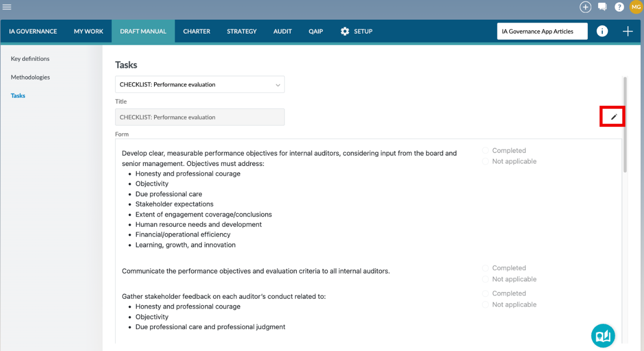
Task: Open the chat messages icon
Action: [602, 7]
